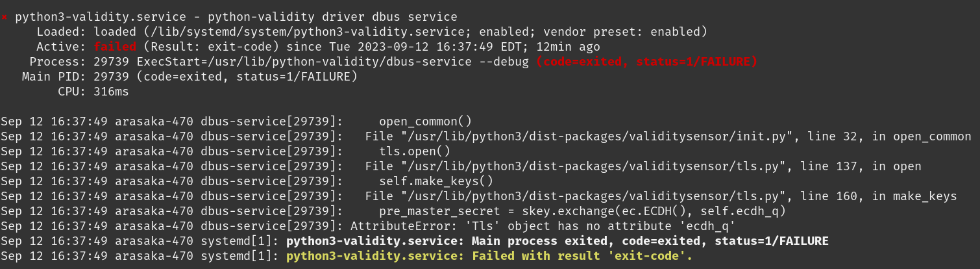
Task: Click the red "(code=exited, status=1/FAILURE)" text
Action: [x=646, y=62]
